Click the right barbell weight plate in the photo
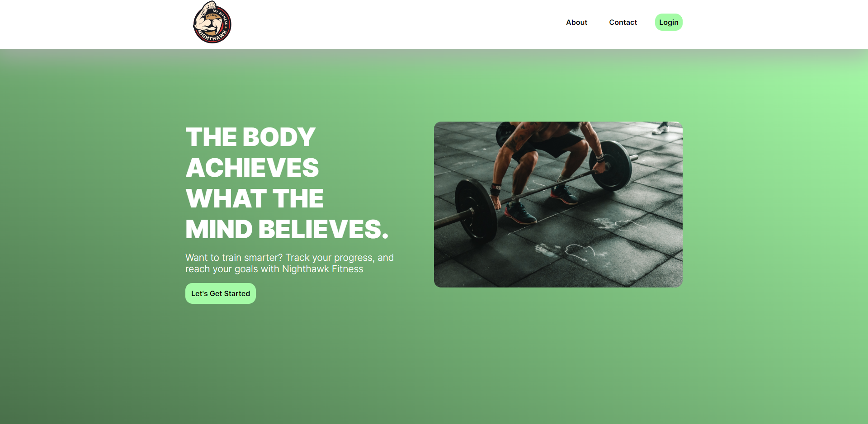Image resolution: width=868 pixels, height=424 pixels. [610, 165]
